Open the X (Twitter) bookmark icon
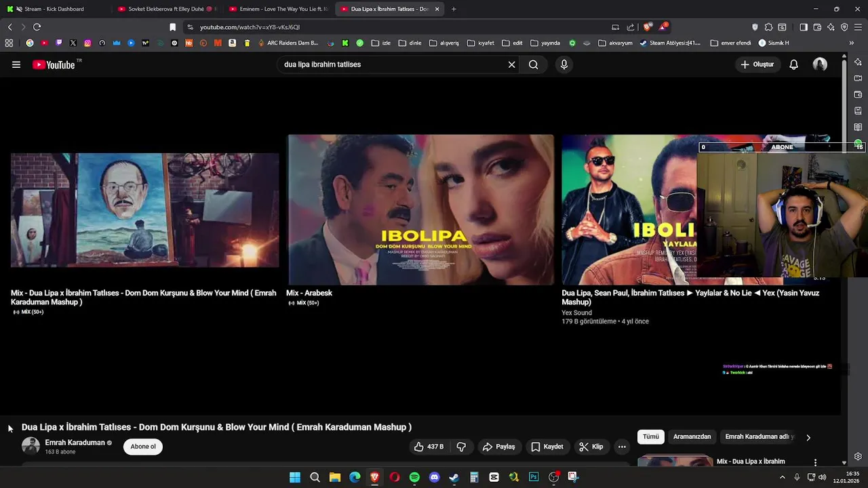This screenshot has height=488, width=868. [73, 43]
